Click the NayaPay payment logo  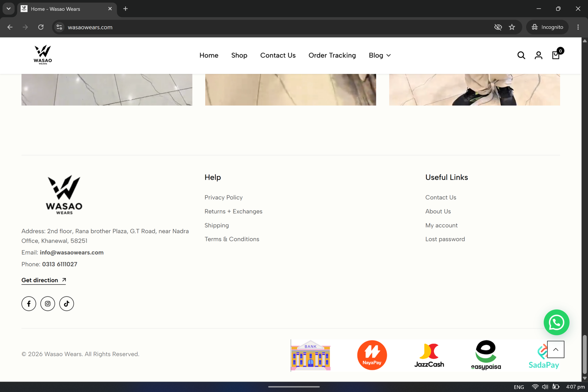[372, 355]
